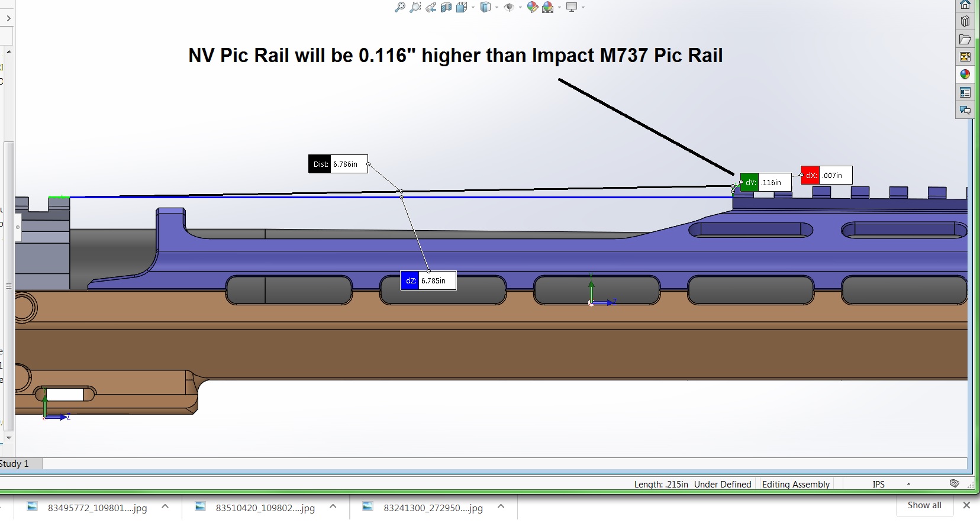Click the left panel scroll up arrow

pyautogui.click(x=8, y=52)
